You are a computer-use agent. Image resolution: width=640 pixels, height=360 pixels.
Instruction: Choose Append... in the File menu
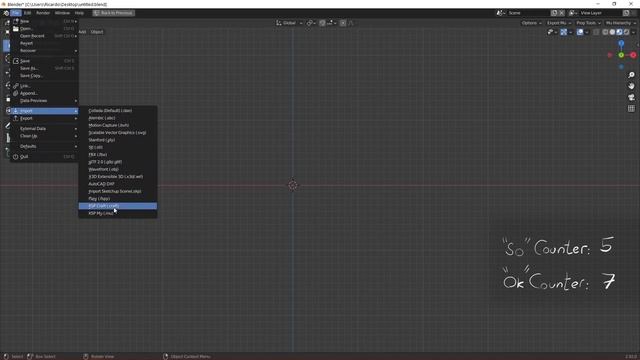tap(44, 93)
